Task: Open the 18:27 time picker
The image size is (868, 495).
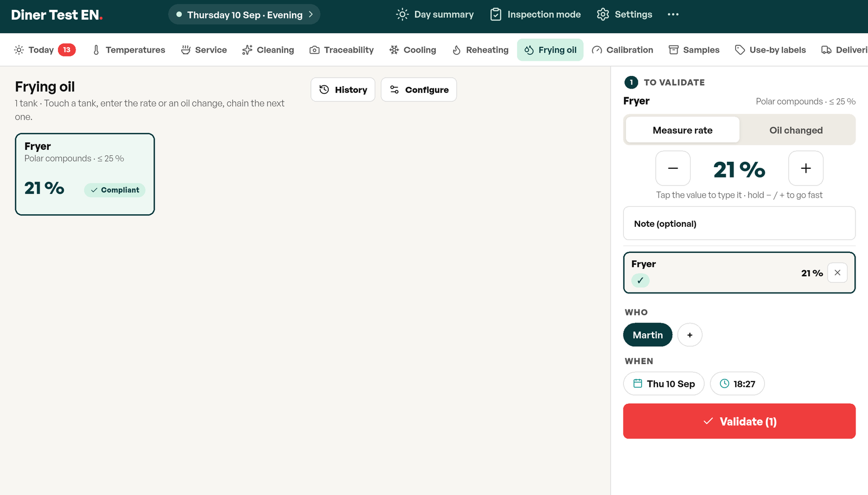Action: click(x=737, y=384)
